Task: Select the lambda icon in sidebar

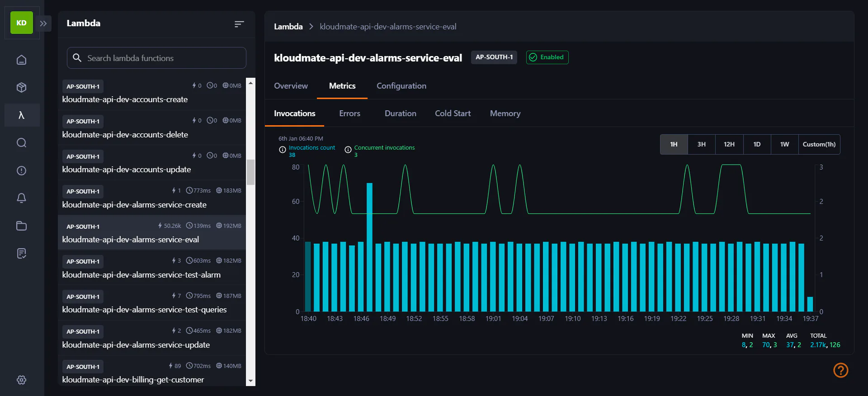Action: [x=21, y=115]
